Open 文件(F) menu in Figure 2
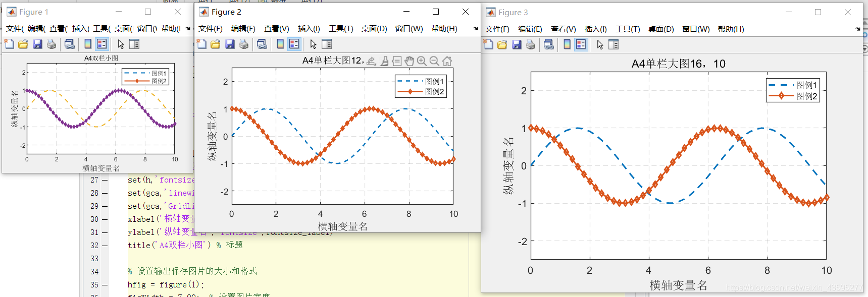The width and height of the screenshot is (868, 297). click(211, 29)
